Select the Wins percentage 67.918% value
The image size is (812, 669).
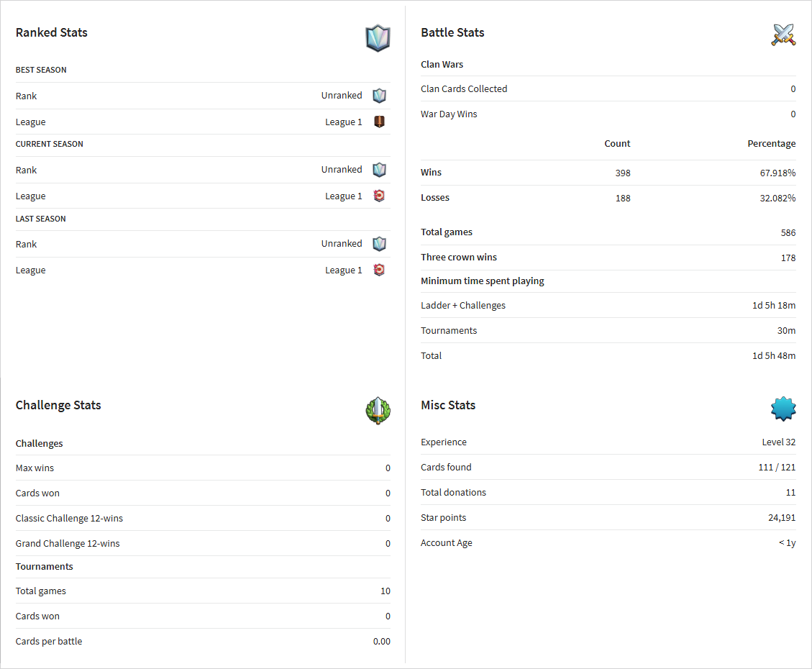pyautogui.click(x=777, y=173)
